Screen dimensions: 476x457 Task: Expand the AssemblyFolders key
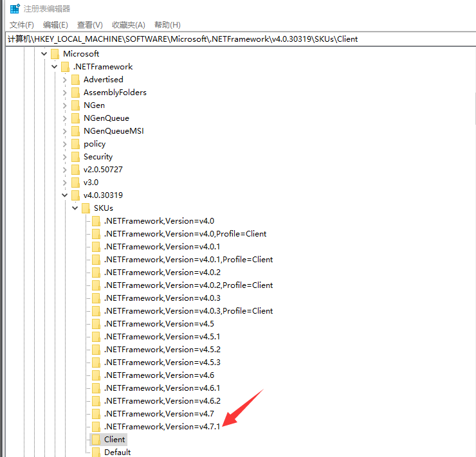click(65, 93)
